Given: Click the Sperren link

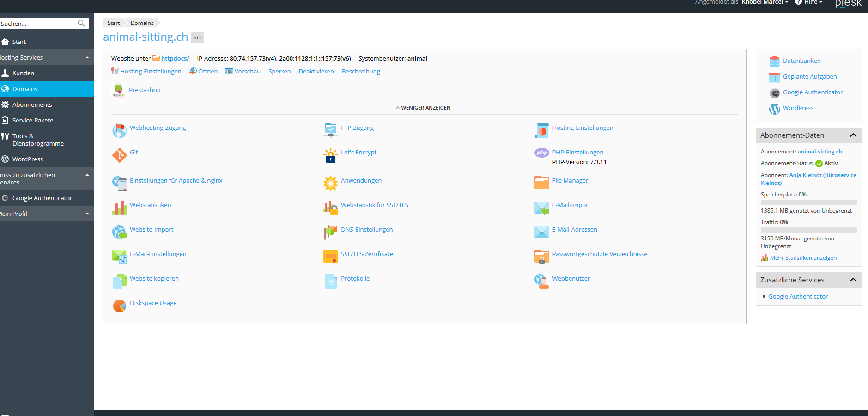Looking at the screenshot, I should click(279, 72).
